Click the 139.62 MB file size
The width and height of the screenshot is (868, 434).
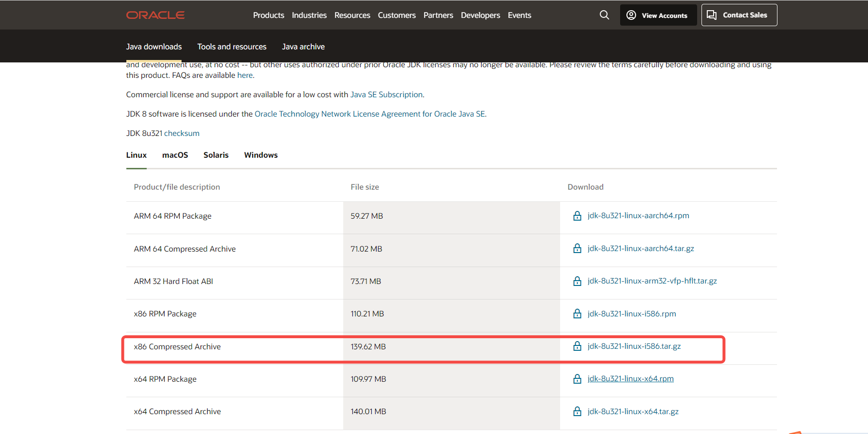(x=368, y=346)
